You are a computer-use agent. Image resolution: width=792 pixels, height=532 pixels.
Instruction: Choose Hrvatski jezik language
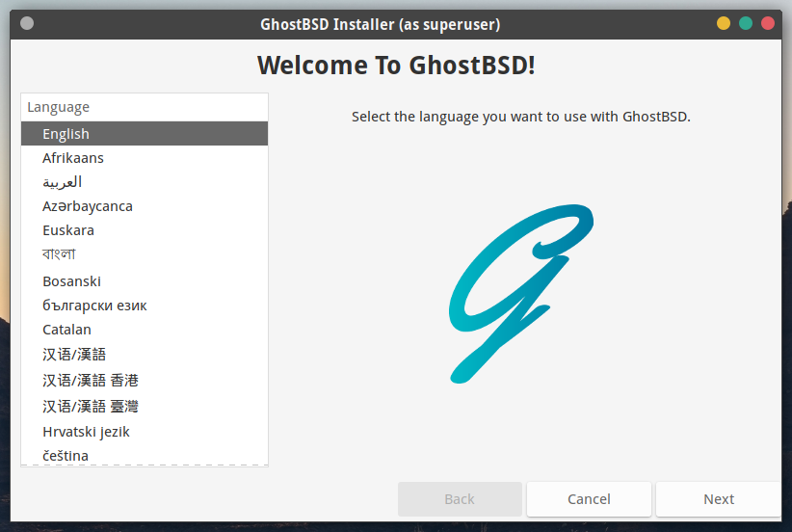tap(145, 432)
